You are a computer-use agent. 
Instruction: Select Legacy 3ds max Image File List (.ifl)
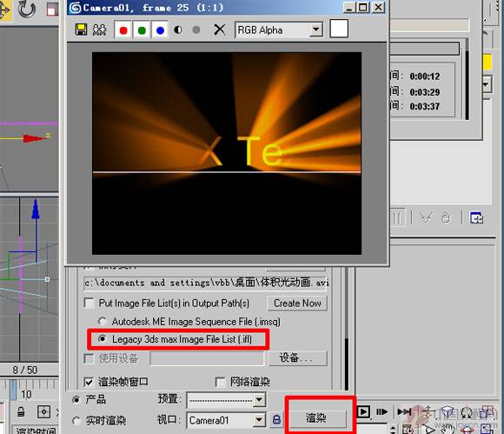pyautogui.click(x=103, y=339)
